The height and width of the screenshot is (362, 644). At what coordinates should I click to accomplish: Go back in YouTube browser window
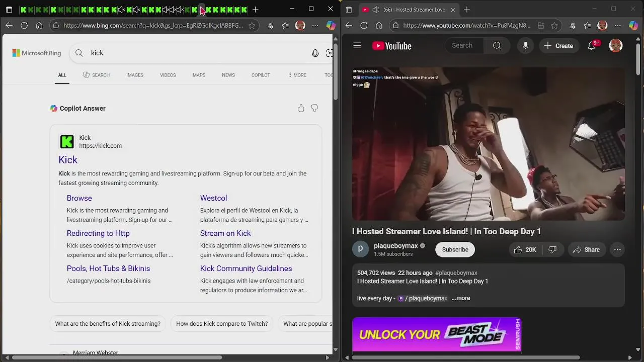[349, 25]
